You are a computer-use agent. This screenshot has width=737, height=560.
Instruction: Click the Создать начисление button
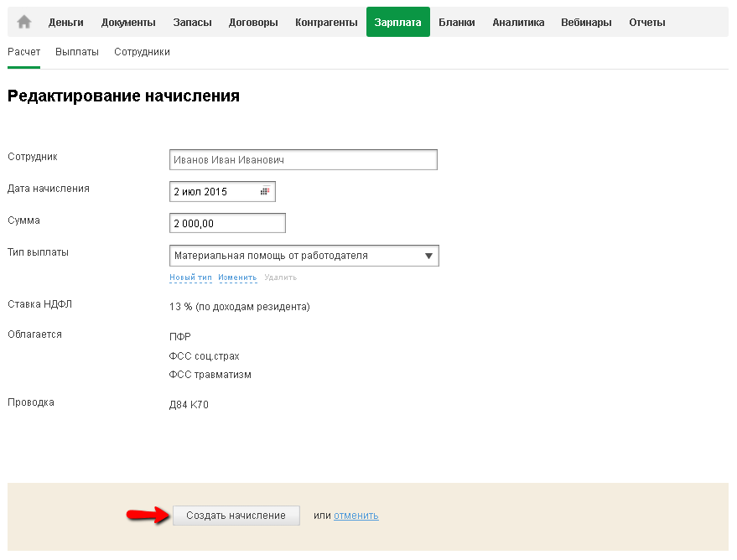click(x=236, y=516)
